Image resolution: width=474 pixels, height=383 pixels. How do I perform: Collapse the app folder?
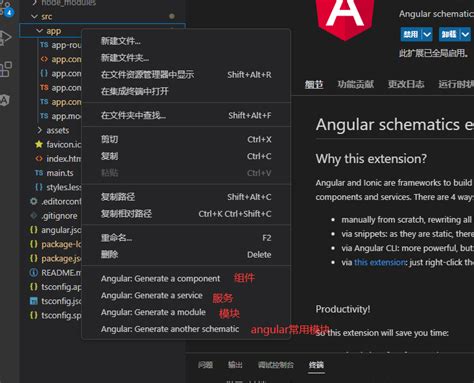(x=39, y=31)
